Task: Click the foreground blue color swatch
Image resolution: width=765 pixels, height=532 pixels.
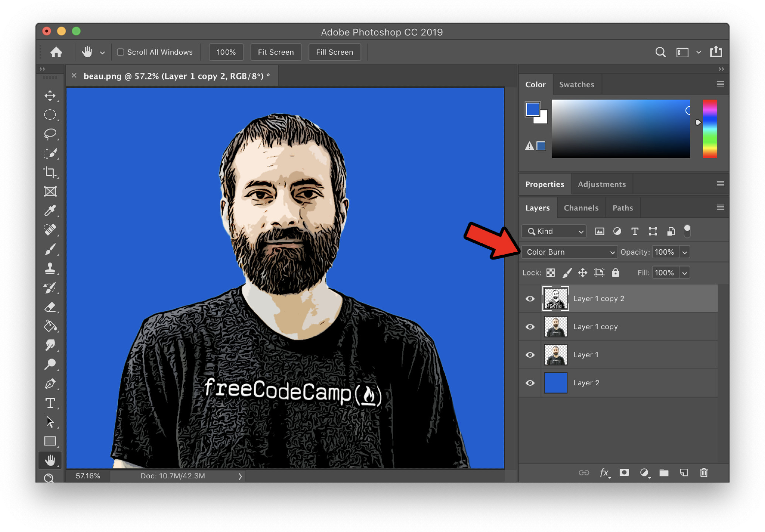Action: coord(532,109)
